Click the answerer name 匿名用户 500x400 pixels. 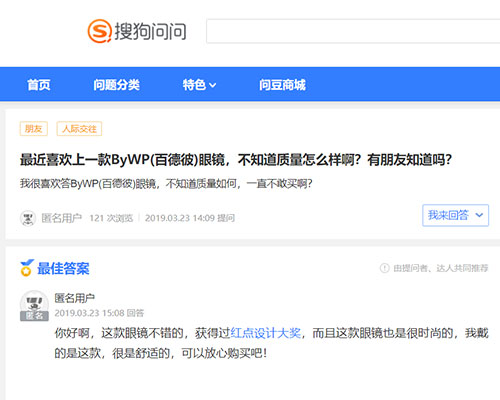pos(75,298)
